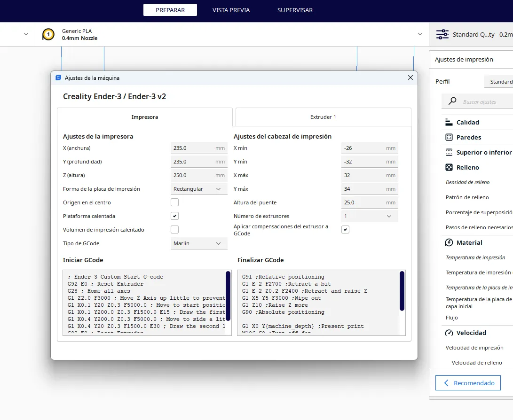Viewport: 513px width, 420px height.
Task: Expand the Paredes settings section
Action: pos(477,137)
